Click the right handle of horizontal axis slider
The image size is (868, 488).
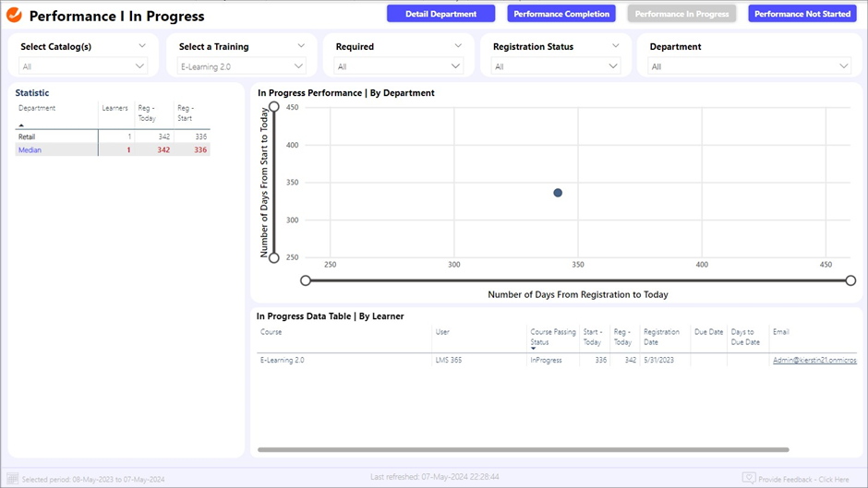pyautogui.click(x=850, y=280)
